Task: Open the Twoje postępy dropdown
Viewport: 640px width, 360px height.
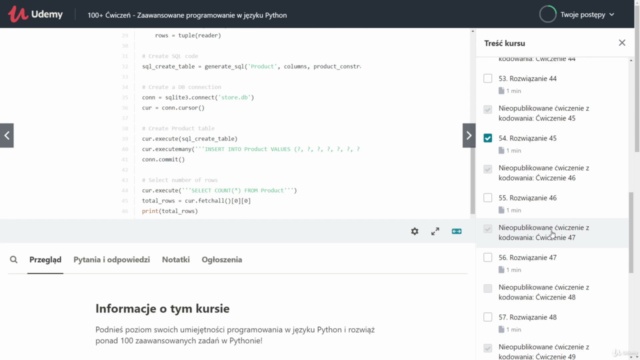Action: click(x=587, y=15)
